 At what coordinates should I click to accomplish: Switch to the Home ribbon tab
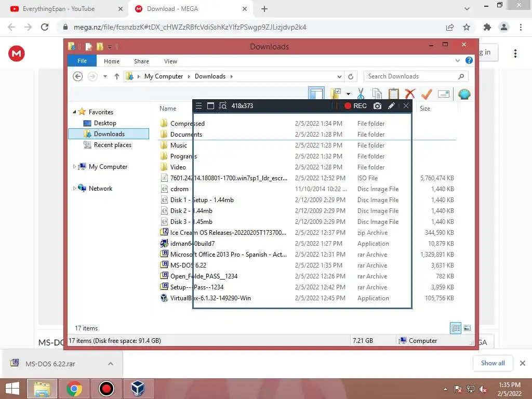point(112,61)
